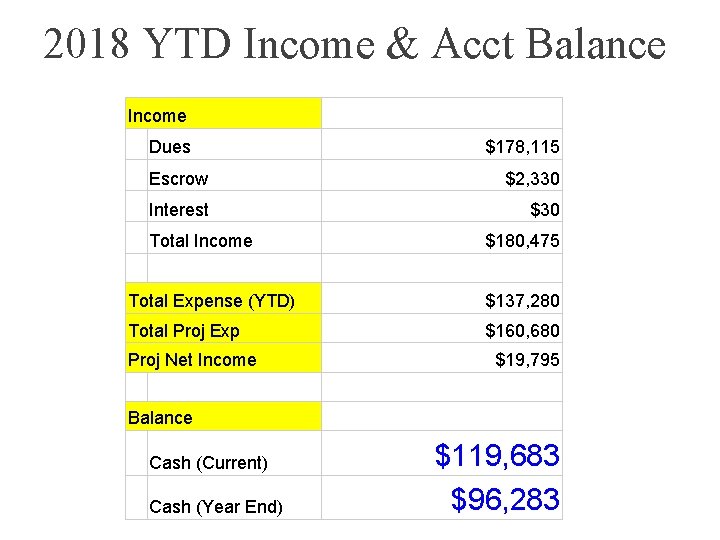720x540 pixels.
Task: Select the blue $96,283 year-end amount
Action: (x=504, y=499)
